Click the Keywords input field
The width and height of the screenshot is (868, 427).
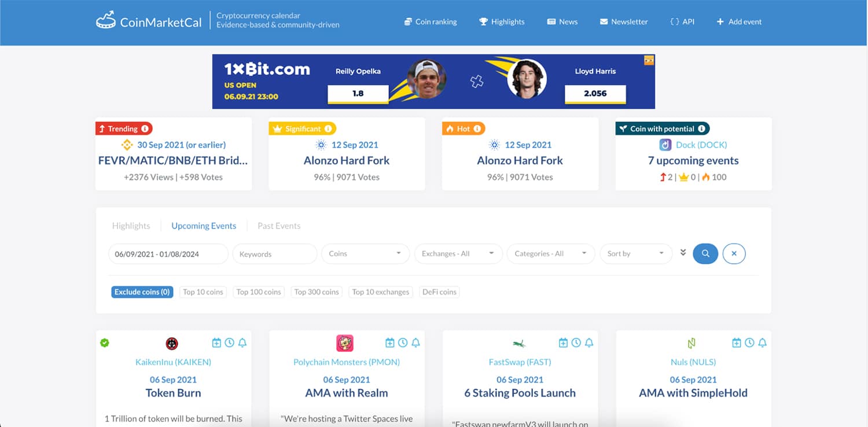275,253
